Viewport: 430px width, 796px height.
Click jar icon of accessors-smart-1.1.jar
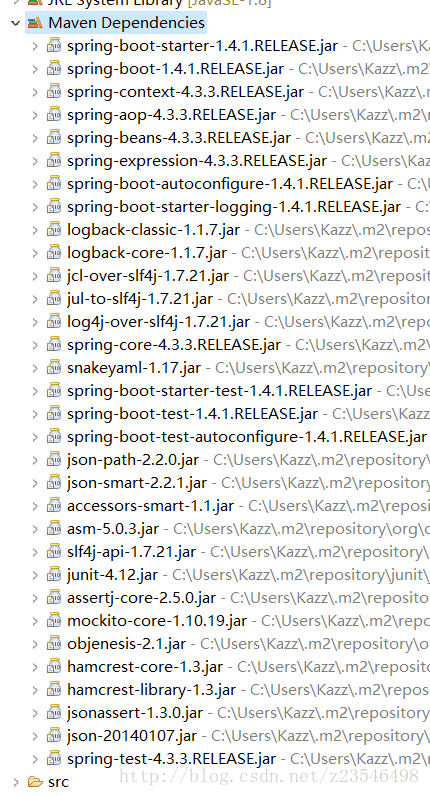54,506
